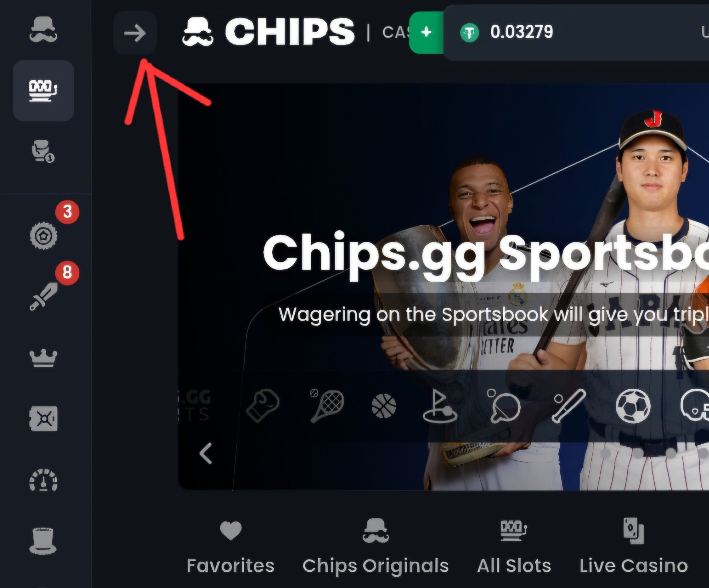Switch to the All Slots tab
This screenshot has width=709, height=588.
tap(514, 546)
